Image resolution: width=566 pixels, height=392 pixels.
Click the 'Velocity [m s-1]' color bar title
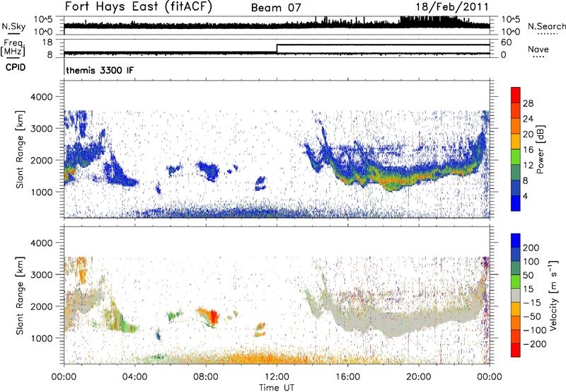(x=553, y=296)
